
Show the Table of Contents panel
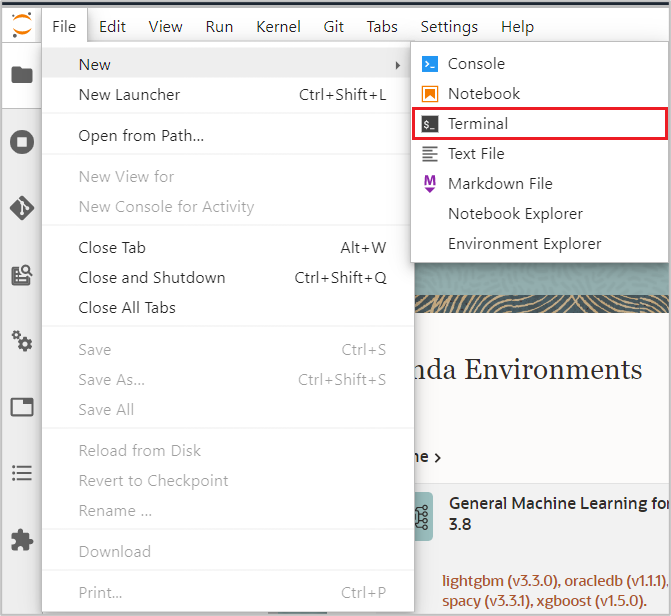[x=21, y=473]
